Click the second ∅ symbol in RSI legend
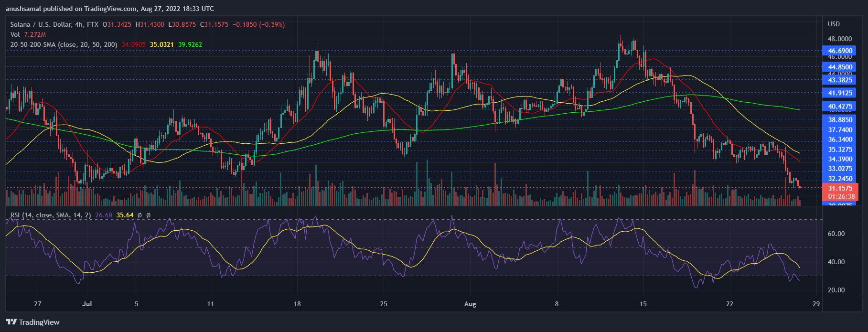 [148, 215]
